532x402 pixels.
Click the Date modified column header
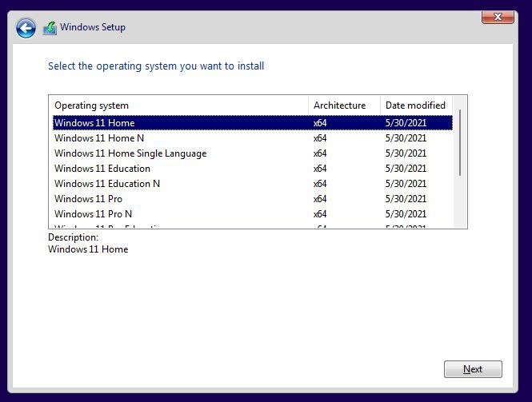pyautogui.click(x=416, y=105)
